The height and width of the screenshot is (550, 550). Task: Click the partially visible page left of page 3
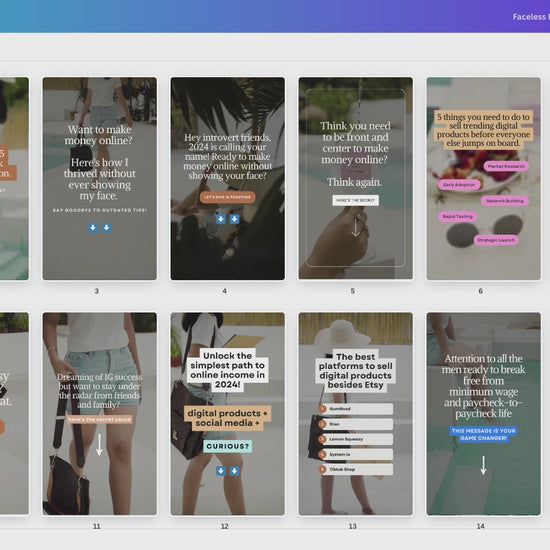(x=14, y=179)
